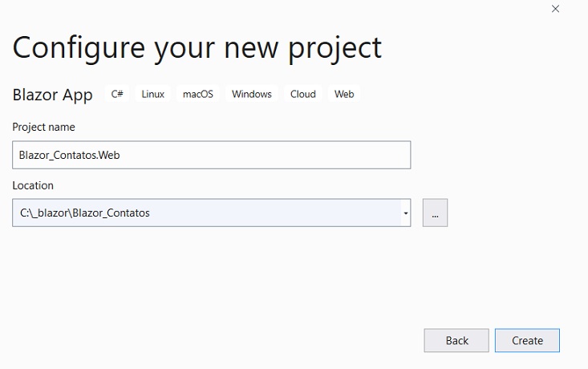Go Back to the previous step
This screenshot has height=369, width=588.
coord(456,340)
